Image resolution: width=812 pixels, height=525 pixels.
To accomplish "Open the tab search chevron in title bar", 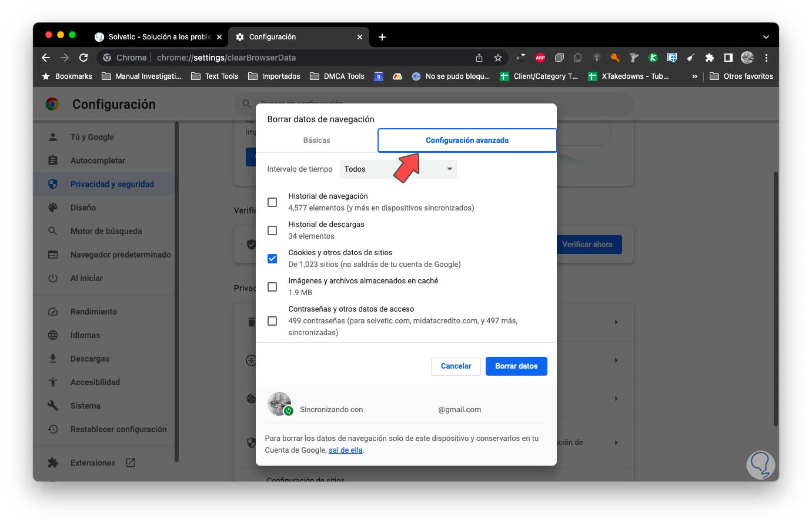I will [766, 37].
